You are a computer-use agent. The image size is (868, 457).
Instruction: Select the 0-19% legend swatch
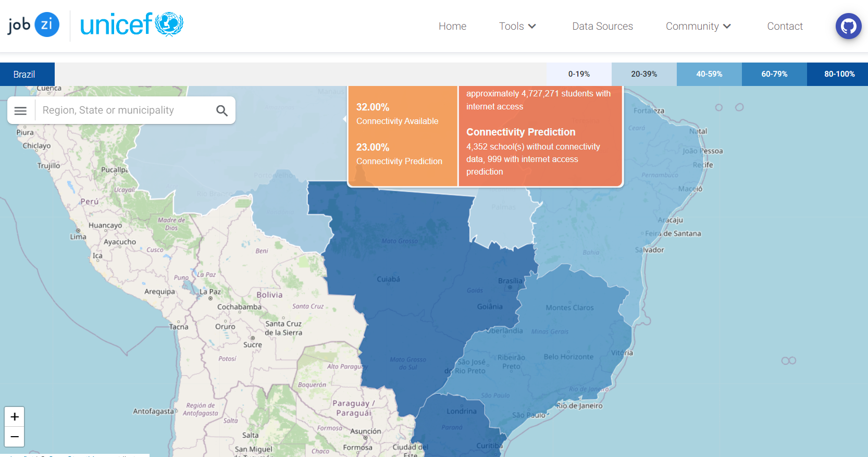point(579,74)
